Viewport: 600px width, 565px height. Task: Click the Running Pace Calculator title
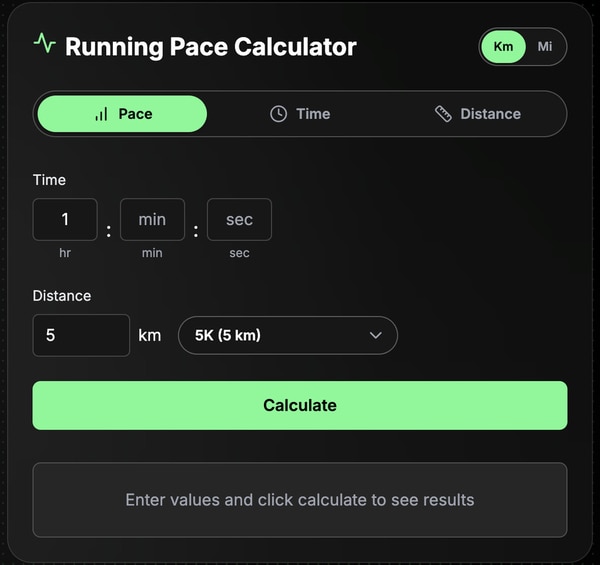pyautogui.click(x=210, y=47)
